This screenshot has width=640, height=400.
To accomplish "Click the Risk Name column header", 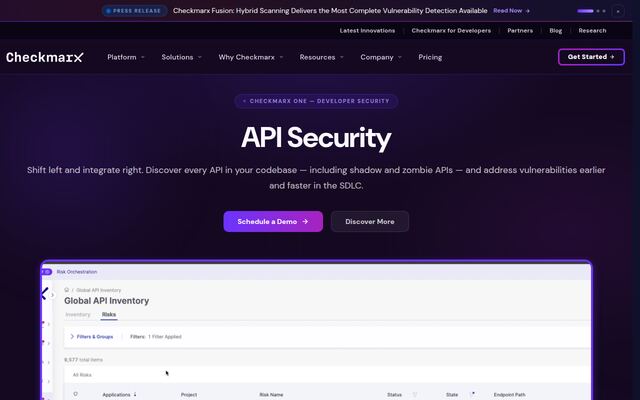I will 271,395.
